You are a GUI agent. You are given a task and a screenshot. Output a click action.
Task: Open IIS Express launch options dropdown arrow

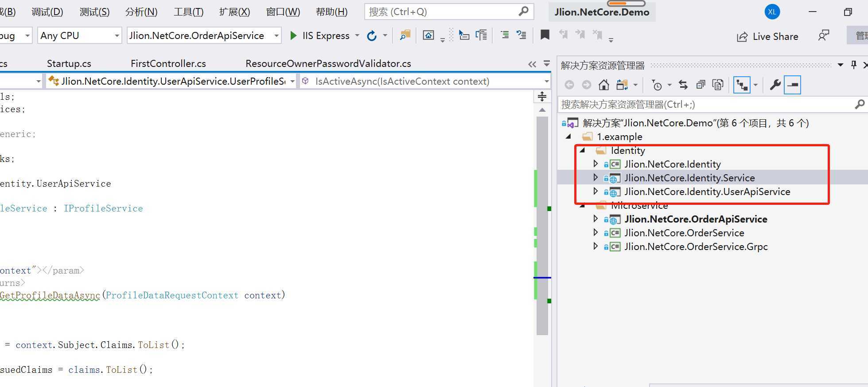357,35
